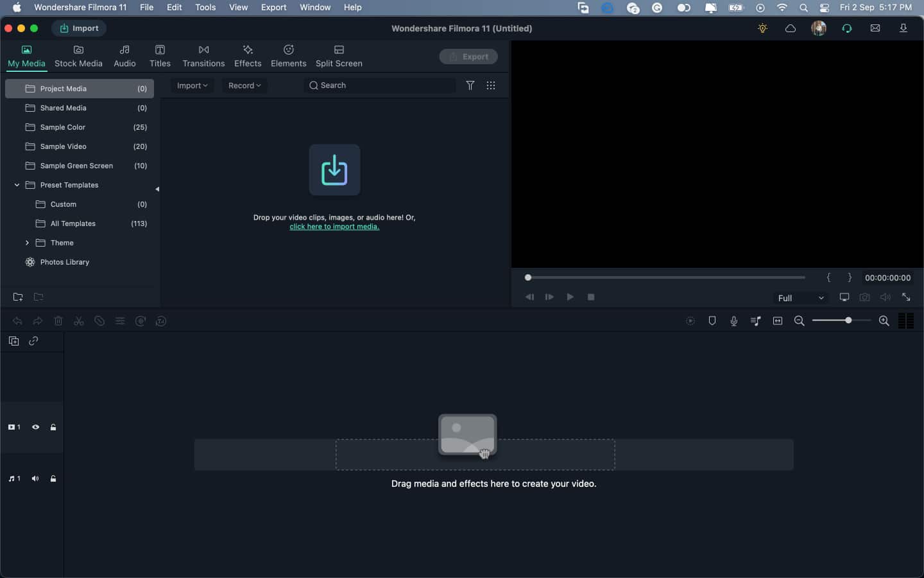Viewport: 924px width, 578px height.
Task: Open the messages envelope icon
Action: click(x=875, y=28)
